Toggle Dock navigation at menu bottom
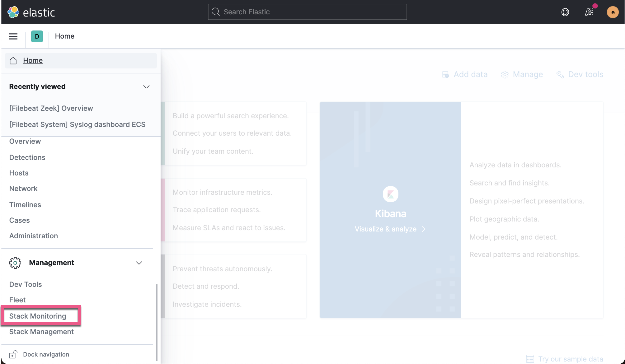Image resolution: width=625 pixels, height=364 pixels. click(46, 354)
